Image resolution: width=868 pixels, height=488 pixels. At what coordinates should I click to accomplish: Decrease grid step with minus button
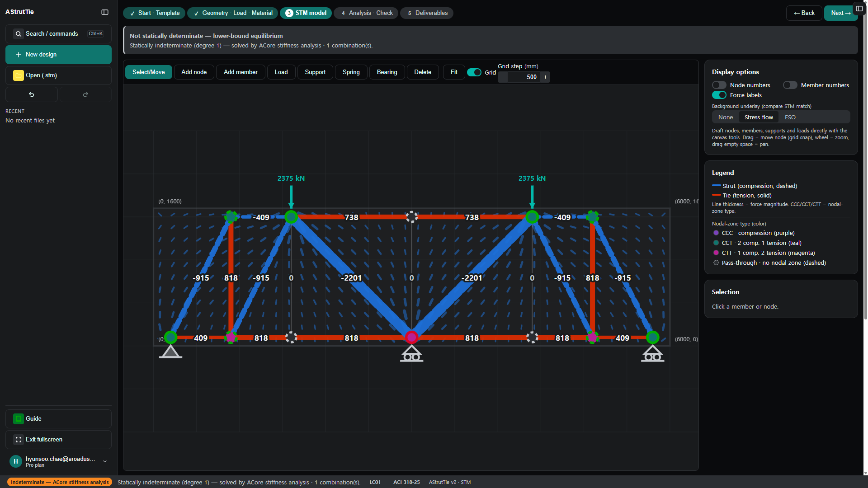(503, 77)
